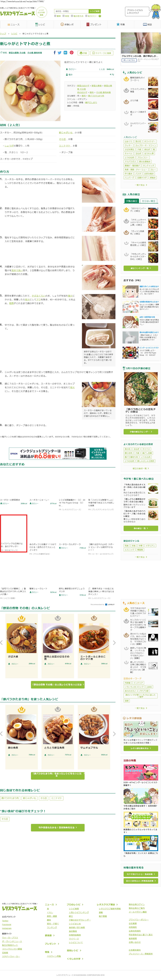
Task: Open the レタスクラブニュース logo in the header
Action: 17,13
